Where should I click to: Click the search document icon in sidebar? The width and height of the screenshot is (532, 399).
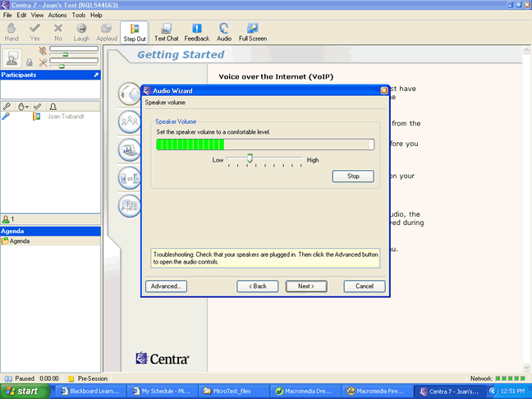click(x=130, y=205)
